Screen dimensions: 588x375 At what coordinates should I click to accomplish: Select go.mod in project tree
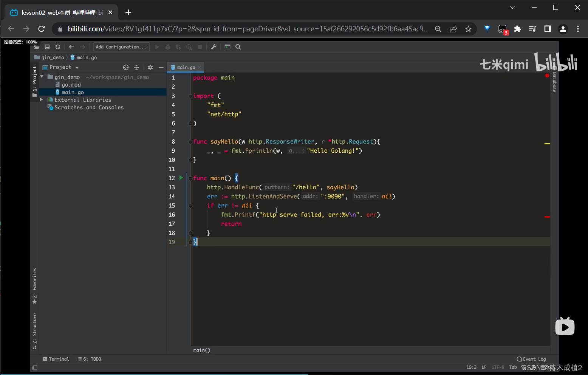tap(68, 85)
